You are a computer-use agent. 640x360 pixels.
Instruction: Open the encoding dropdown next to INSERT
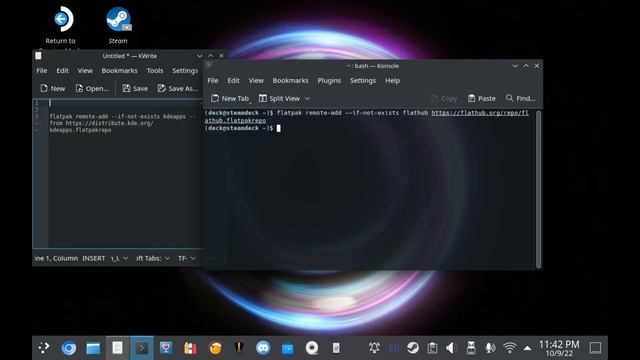point(119,258)
